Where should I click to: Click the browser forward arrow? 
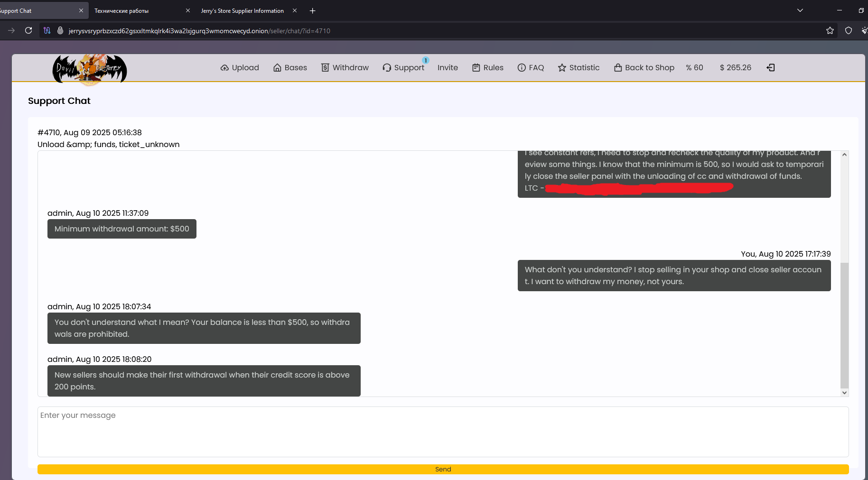click(11, 30)
